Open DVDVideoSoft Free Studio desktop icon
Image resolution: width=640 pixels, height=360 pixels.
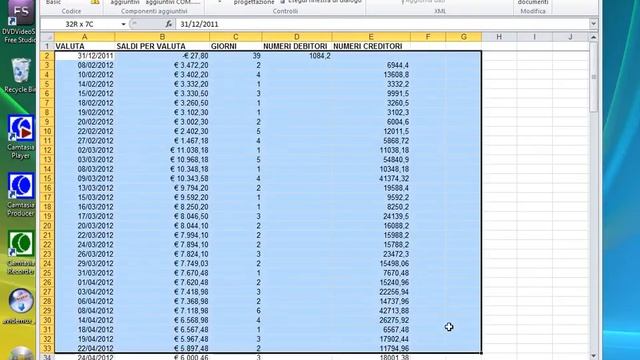pyautogui.click(x=20, y=20)
